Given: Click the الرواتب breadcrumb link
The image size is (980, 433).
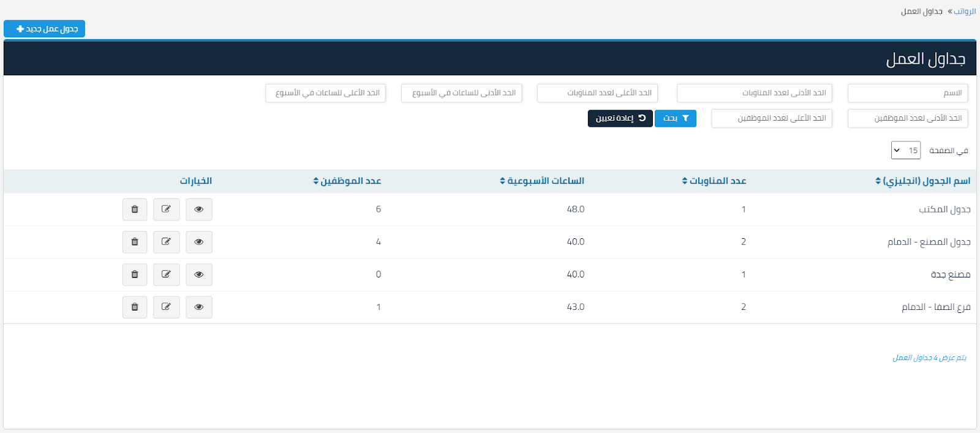Looking at the screenshot, I should tap(965, 12).
